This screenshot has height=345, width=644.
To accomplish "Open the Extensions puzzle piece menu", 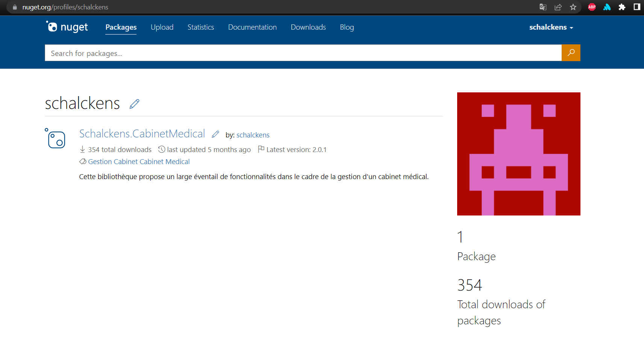I will pos(622,7).
